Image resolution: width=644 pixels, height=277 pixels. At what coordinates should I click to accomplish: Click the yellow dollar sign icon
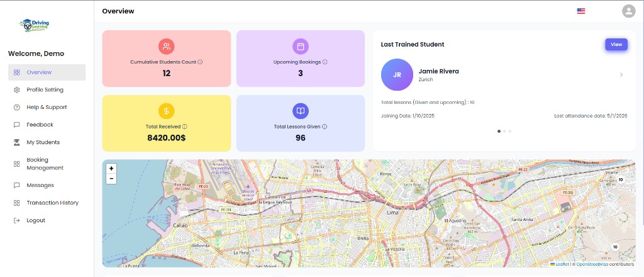click(166, 111)
